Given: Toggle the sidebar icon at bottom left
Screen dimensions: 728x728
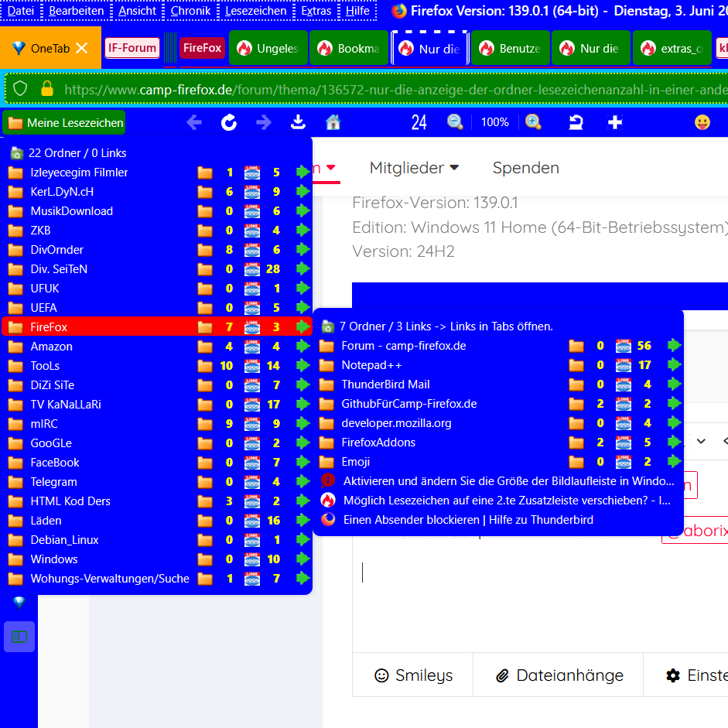Looking at the screenshot, I should [x=19, y=637].
